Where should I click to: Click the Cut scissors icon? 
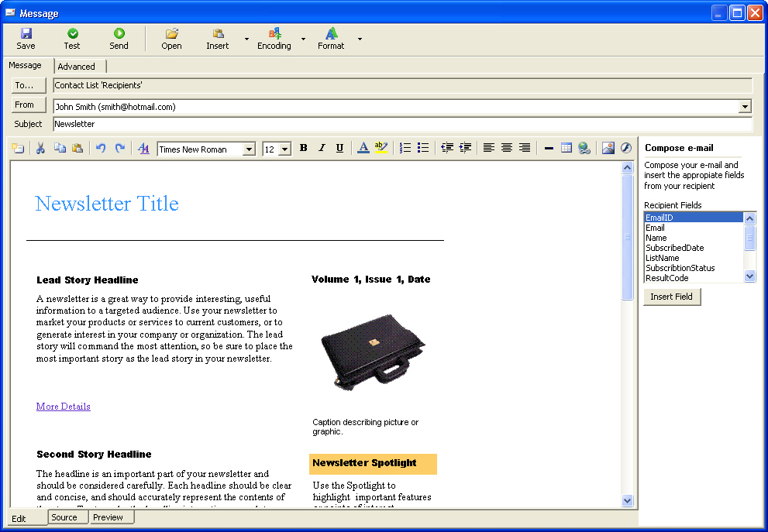click(40, 148)
